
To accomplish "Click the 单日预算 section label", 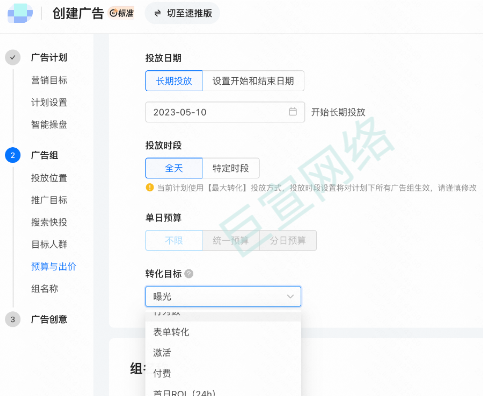I will [163, 218].
